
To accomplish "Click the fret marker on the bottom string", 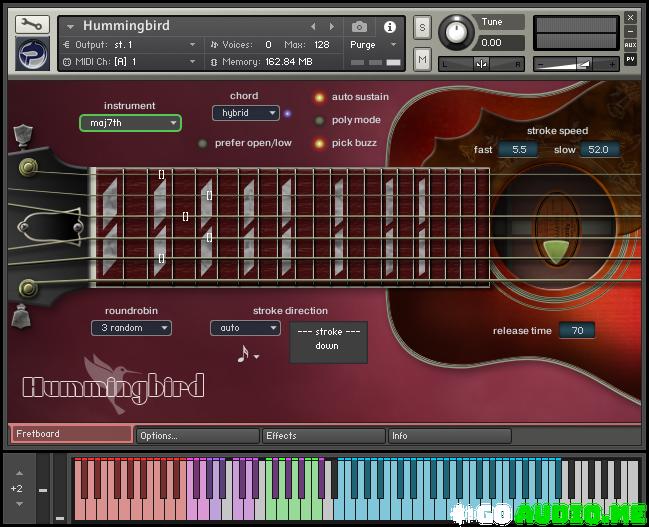I will (x=161, y=259).
